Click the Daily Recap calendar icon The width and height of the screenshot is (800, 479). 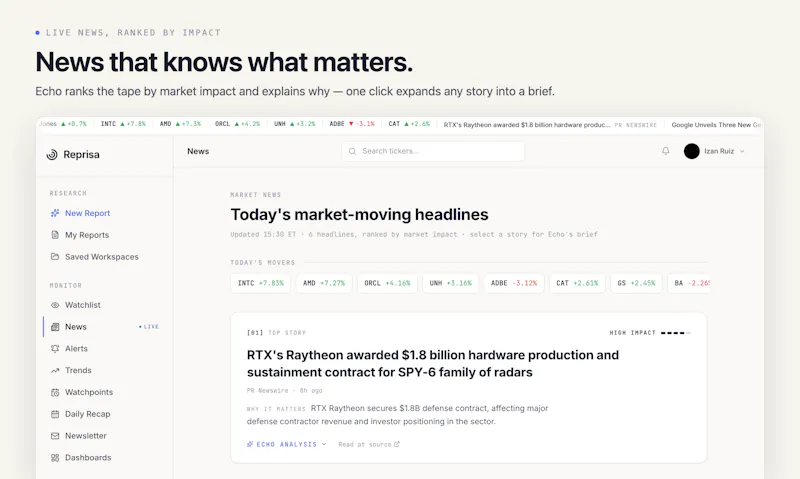click(x=55, y=414)
